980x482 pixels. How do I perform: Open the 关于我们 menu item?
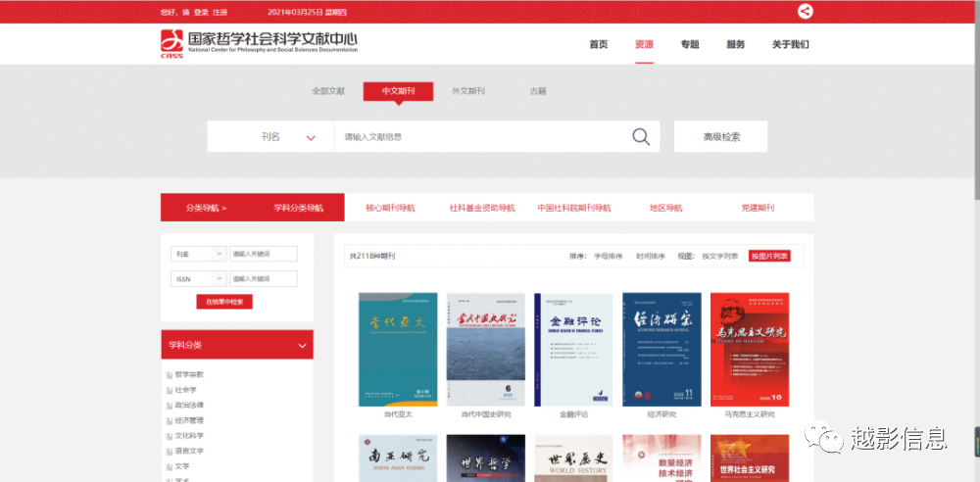(791, 44)
